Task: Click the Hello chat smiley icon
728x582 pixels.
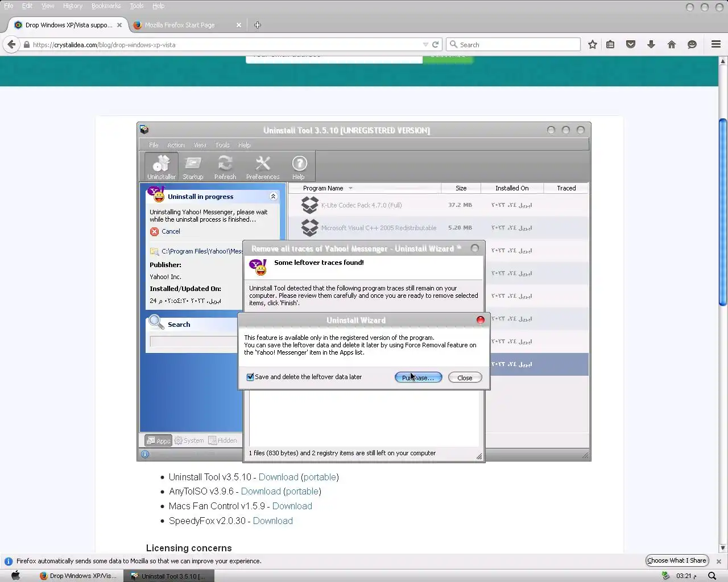Action: (692, 44)
